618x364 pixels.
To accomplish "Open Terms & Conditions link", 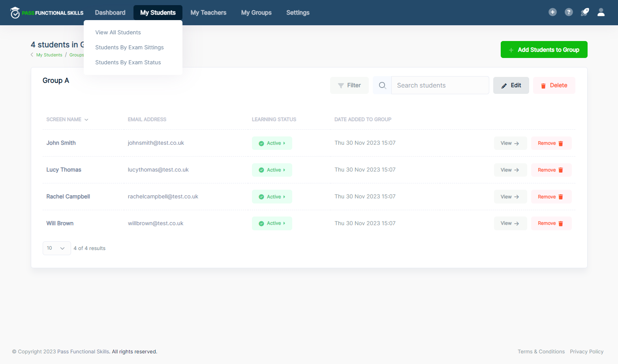I will (541, 351).
